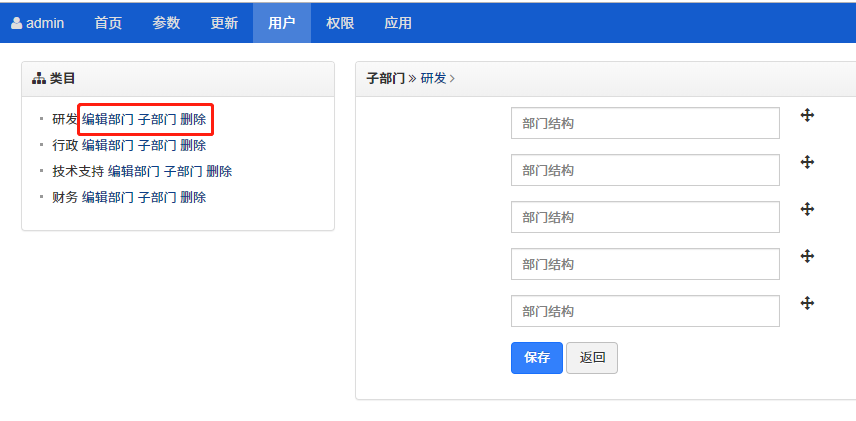This screenshot has height=421, width=856.
Task: Open 子部门 link for 行政
Action: click(x=157, y=145)
